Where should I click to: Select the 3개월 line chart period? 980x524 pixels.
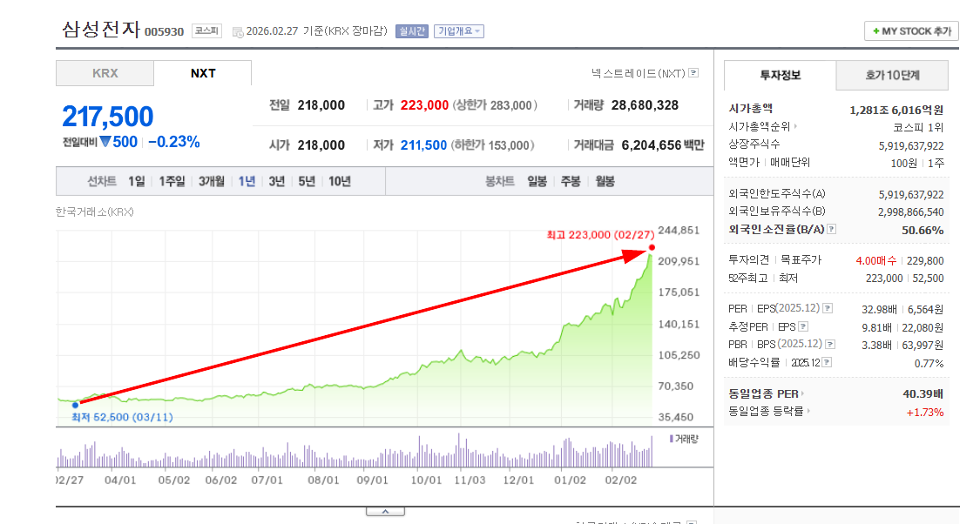pos(212,182)
